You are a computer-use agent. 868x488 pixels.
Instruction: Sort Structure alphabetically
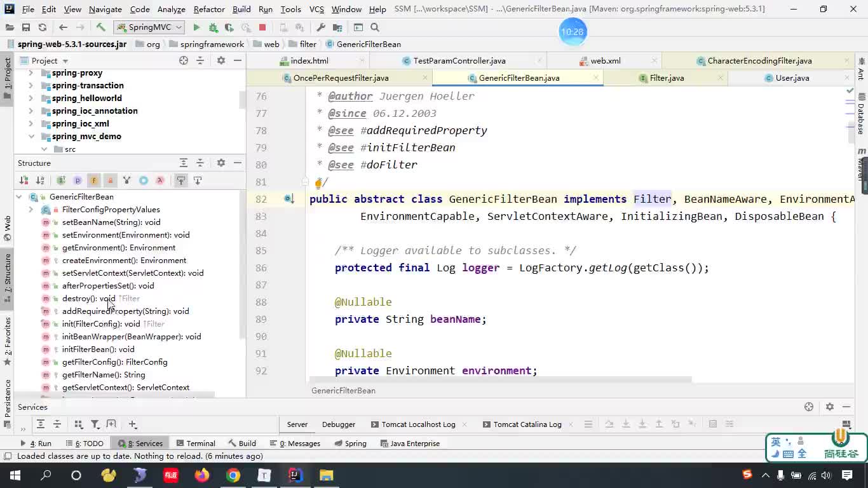point(40,180)
